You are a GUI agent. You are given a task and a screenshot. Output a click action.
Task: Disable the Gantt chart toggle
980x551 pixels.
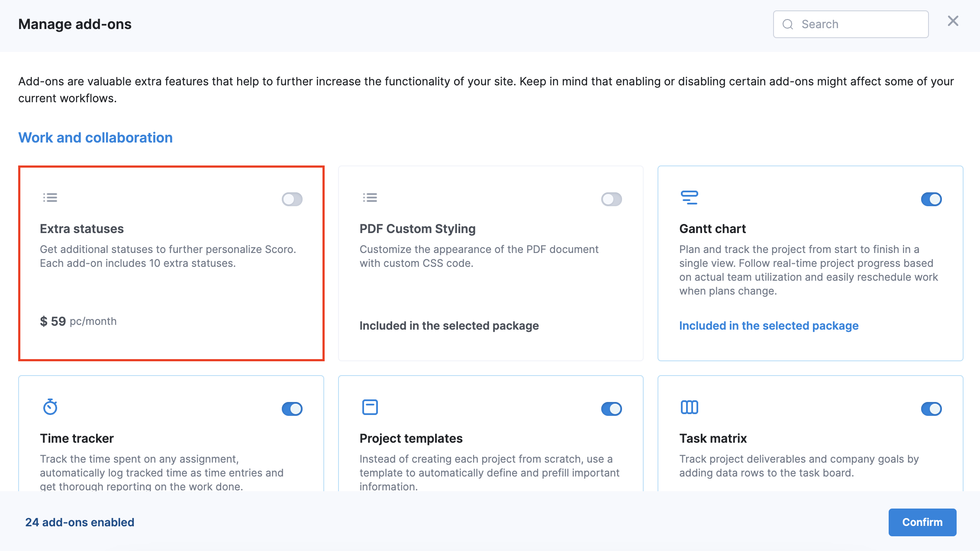point(931,199)
